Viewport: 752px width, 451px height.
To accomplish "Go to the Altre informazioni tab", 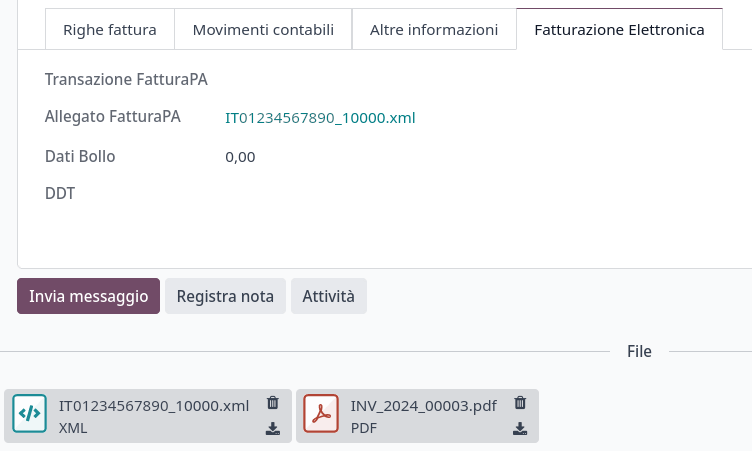I will click(x=434, y=30).
